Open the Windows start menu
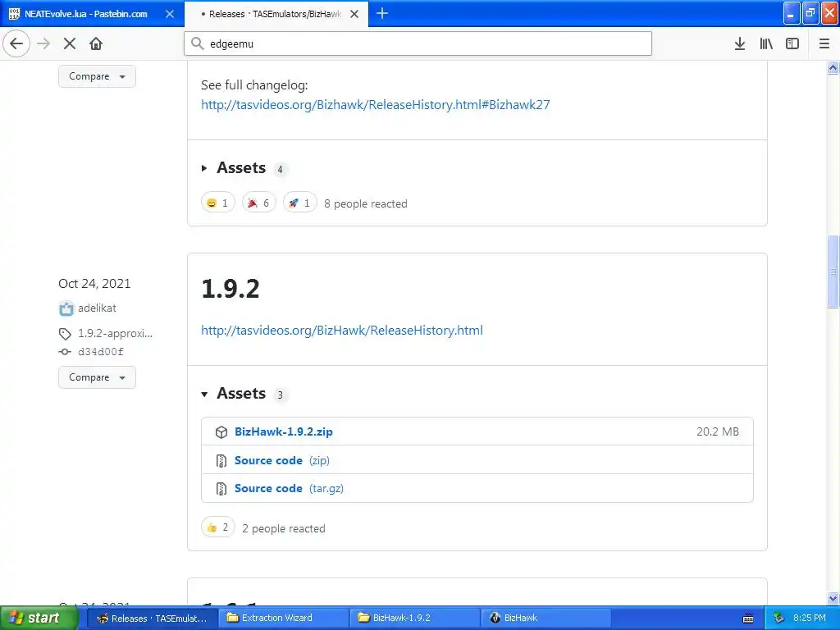Image resolution: width=840 pixels, height=630 pixels. tap(38, 618)
